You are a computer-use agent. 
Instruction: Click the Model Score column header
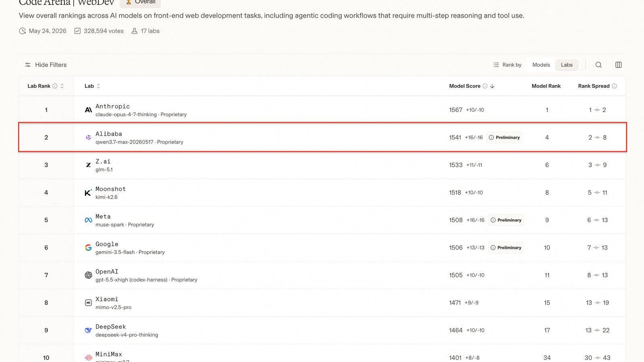(x=465, y=86)
